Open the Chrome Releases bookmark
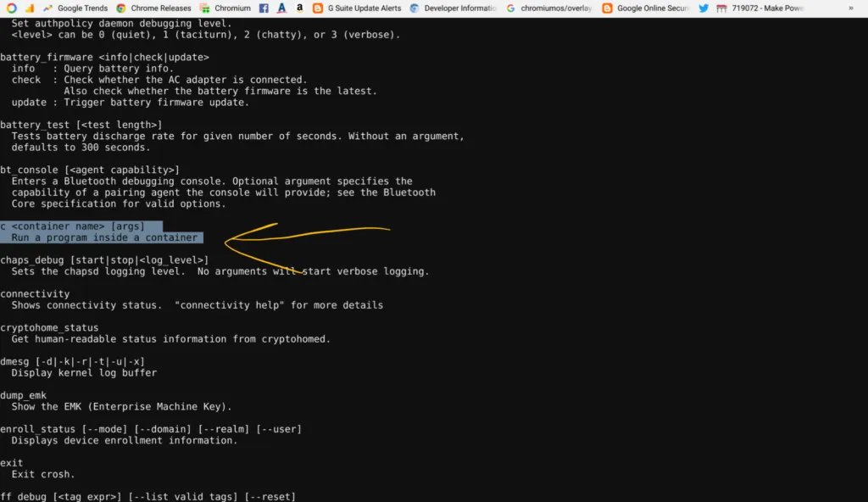The width and height of the screenshot is (868, 502). pyautogui.click(x=154, y=8)
